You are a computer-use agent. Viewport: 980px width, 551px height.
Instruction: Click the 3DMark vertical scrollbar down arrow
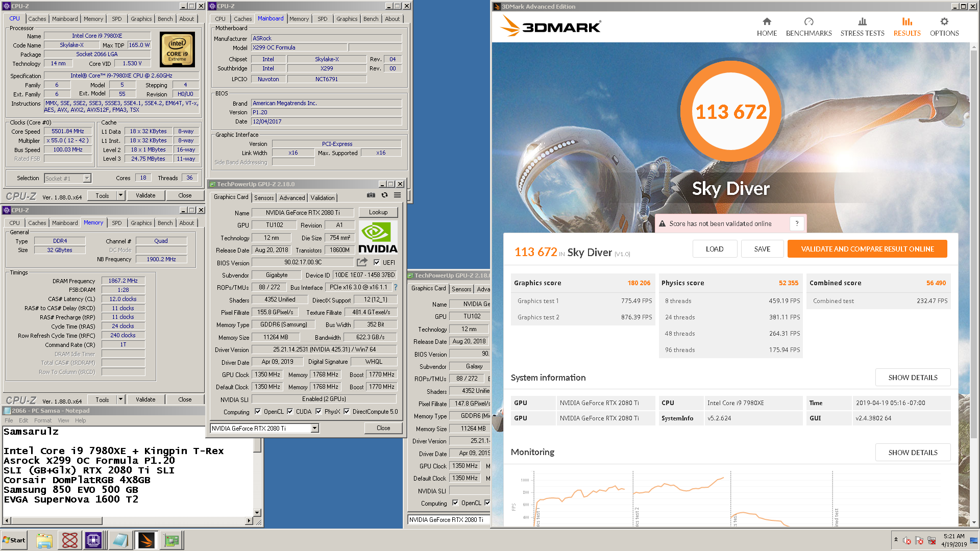974,522
